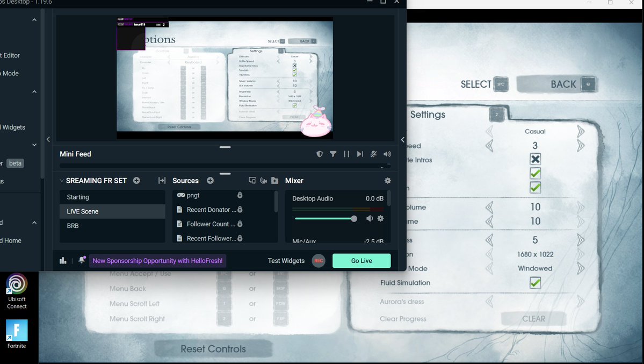Open the notifications bell
The height and width of the screenshot is (364, 644).
tap(82, 260)
